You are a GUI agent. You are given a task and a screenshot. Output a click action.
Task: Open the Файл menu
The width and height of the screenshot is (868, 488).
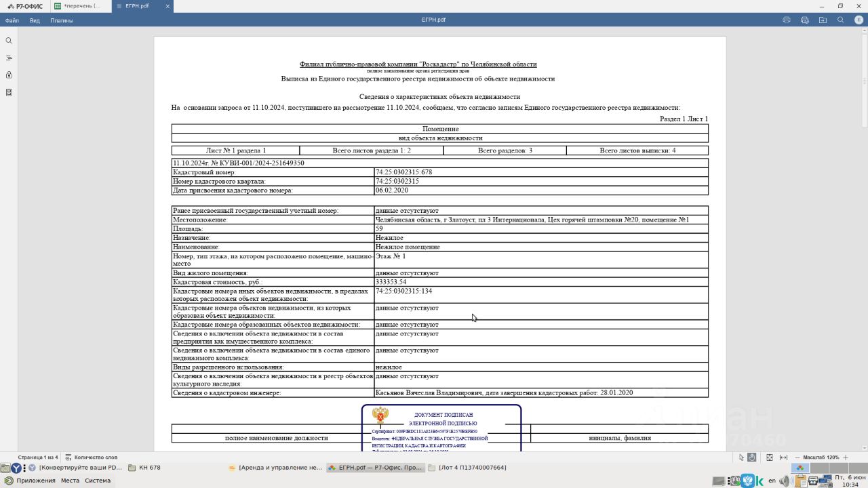(12, 20)
